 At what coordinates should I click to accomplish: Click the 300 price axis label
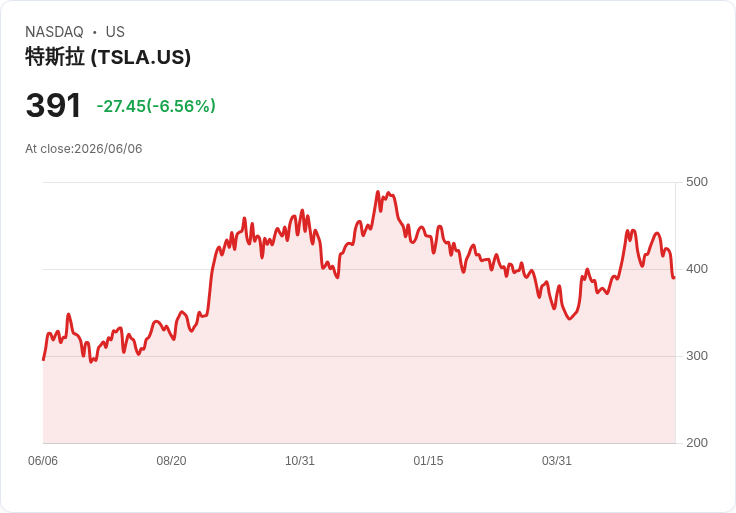697,356
